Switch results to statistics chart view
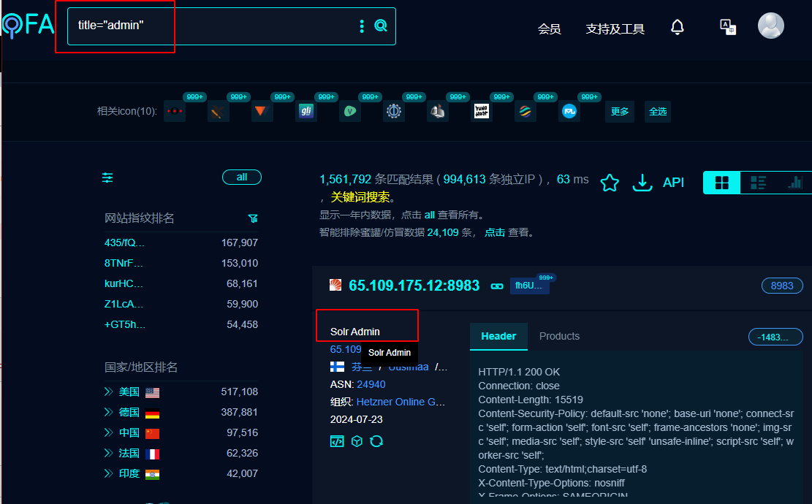Viewport: 812px width, 504px height. coord(795,182)
